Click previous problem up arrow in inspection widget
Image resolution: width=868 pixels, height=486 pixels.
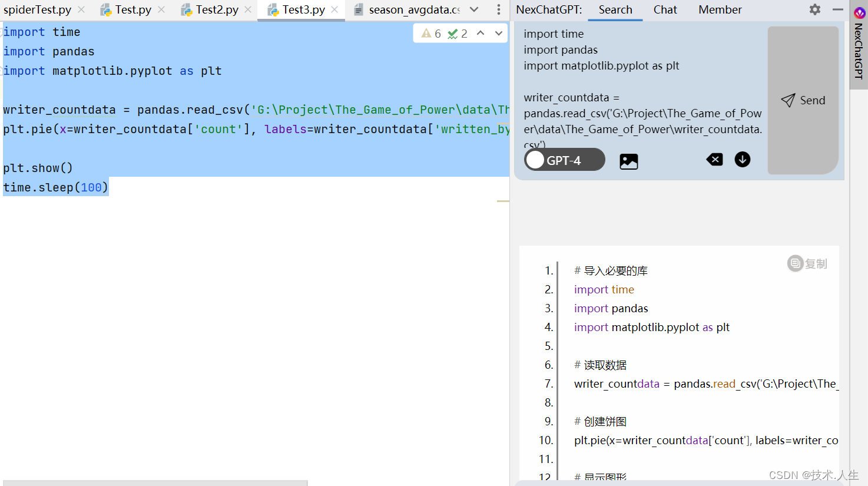[480, 33]
